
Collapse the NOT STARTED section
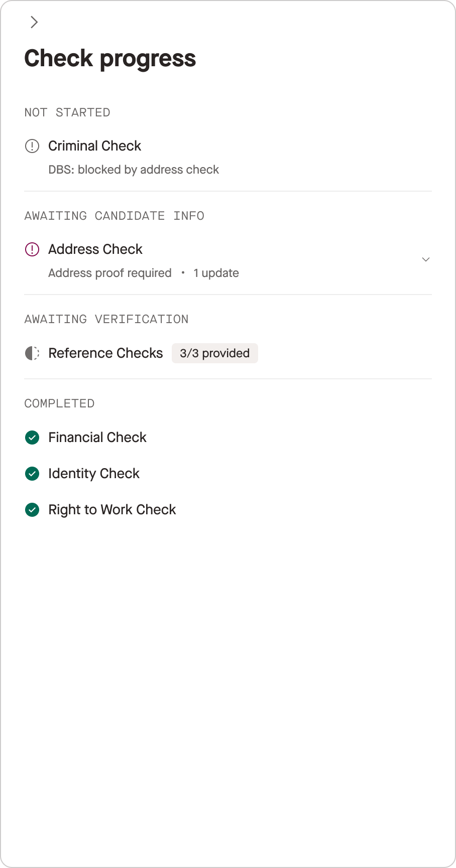click(x=67, y=112)
